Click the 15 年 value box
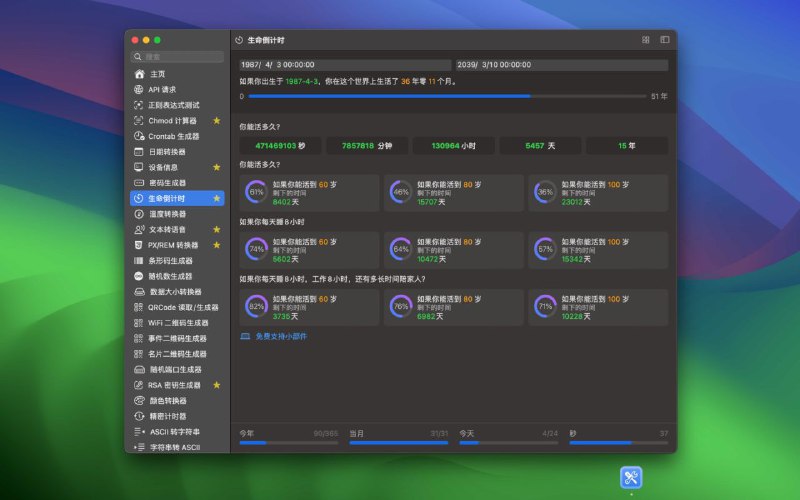The height and width of the screenshot is (500, 800). tap(627, 145)
